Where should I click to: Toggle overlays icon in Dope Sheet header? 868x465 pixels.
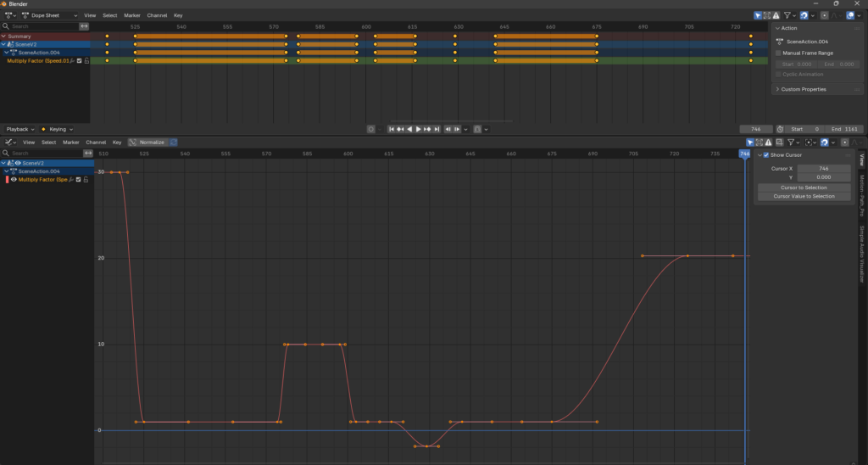click(x=850, y=15)
